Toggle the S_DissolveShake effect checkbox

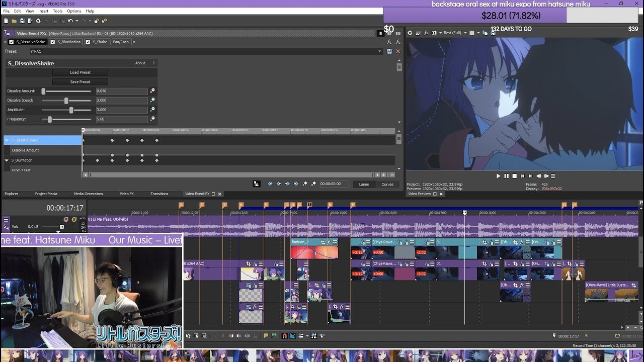click(12, 42)
